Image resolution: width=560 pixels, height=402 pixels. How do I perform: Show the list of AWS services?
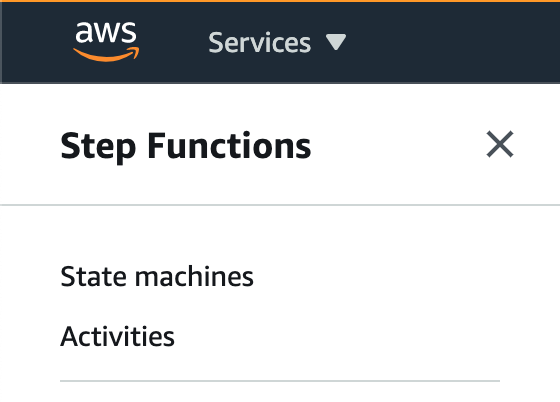277,42
